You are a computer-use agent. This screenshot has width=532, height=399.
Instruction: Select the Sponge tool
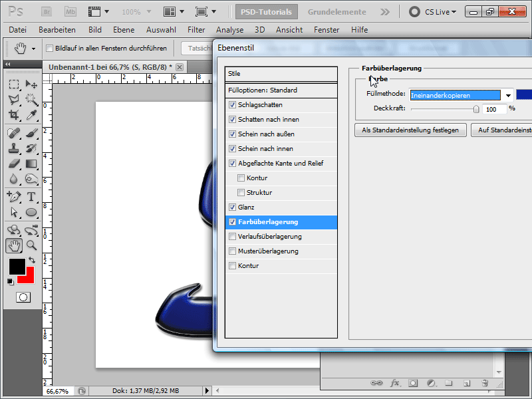coord(31,179)
